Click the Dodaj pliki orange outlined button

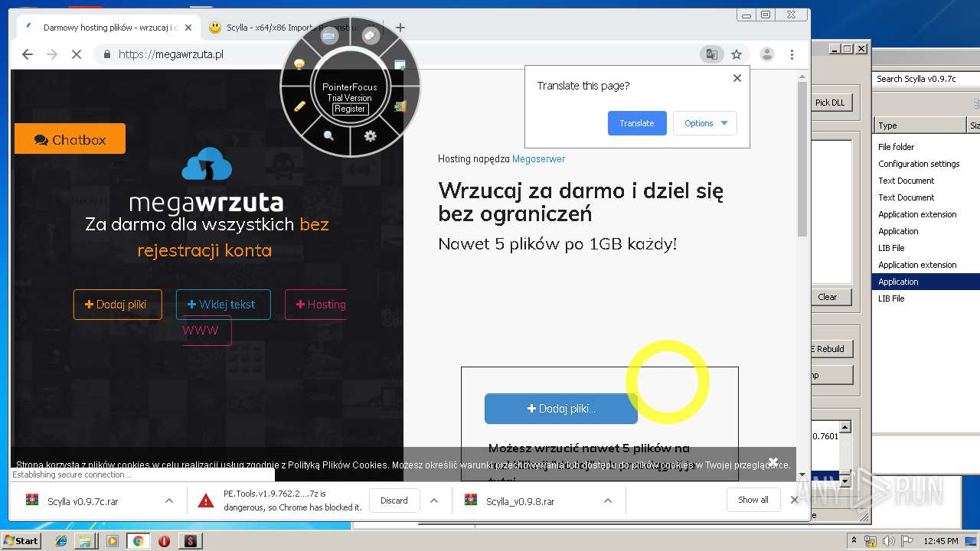point(118,305)
